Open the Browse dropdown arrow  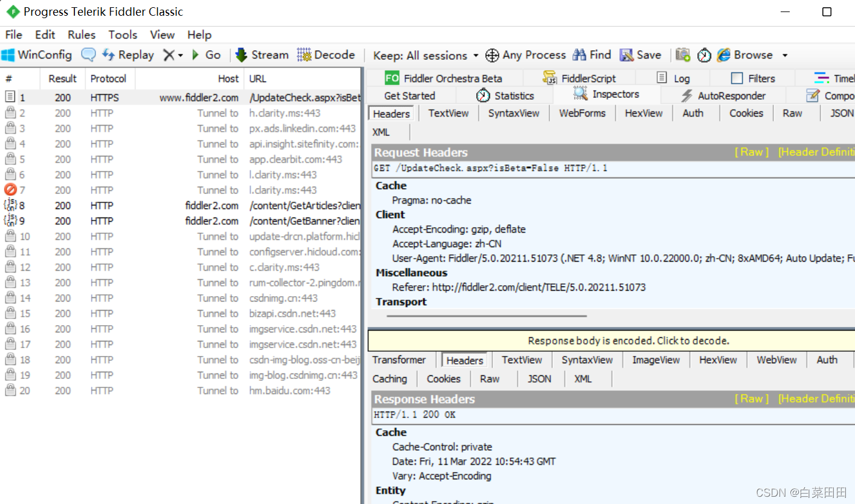pyautogui.click(x=785, y=56)
